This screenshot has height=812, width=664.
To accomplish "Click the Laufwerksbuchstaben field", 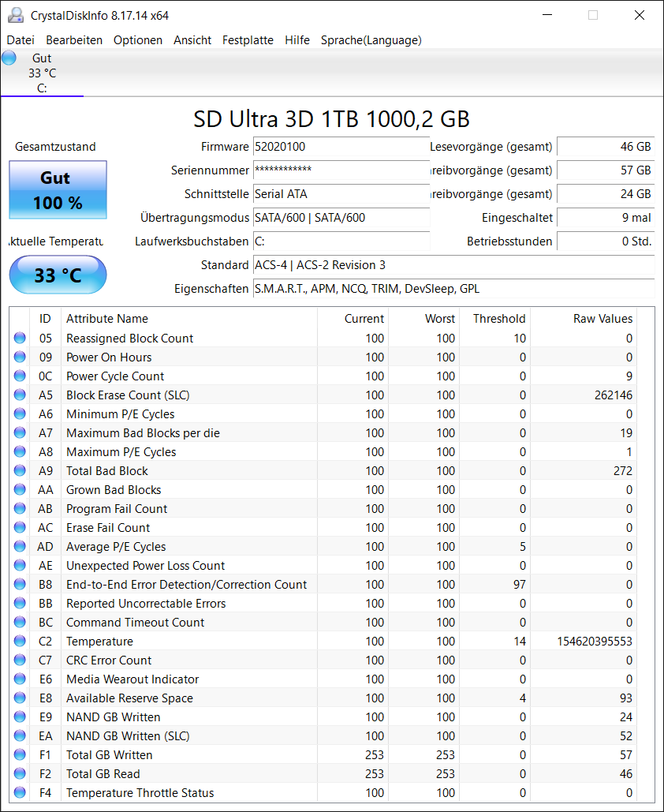I will [341, 241].
